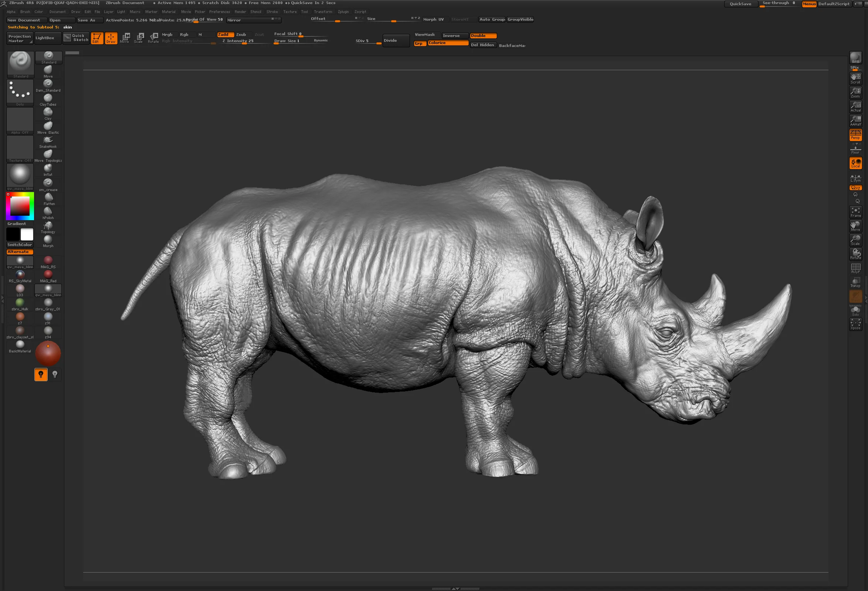Click the Rotate navigation icon on right shelf
The height and width of the screenshot is (591, 868).
(855, 254)
